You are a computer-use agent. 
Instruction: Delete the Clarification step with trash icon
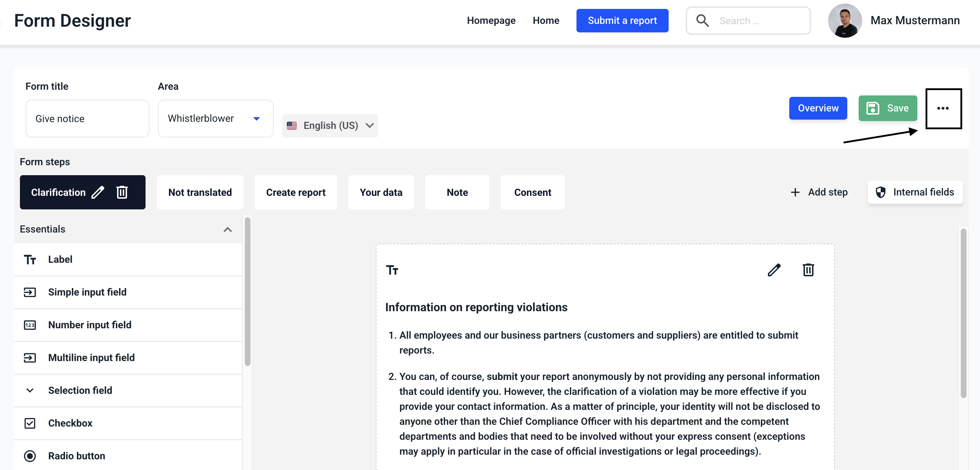[122, 192]
